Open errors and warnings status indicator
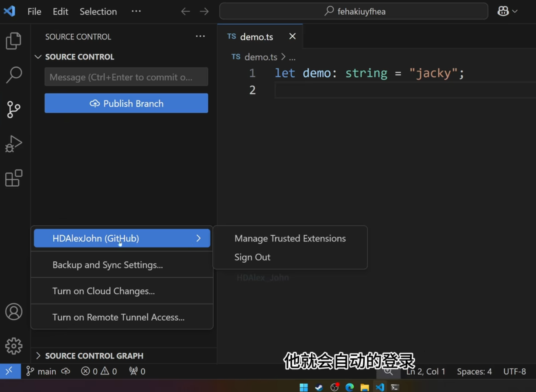Image resolution: width=536 pixels, height=392 pixels. (99, 371)
